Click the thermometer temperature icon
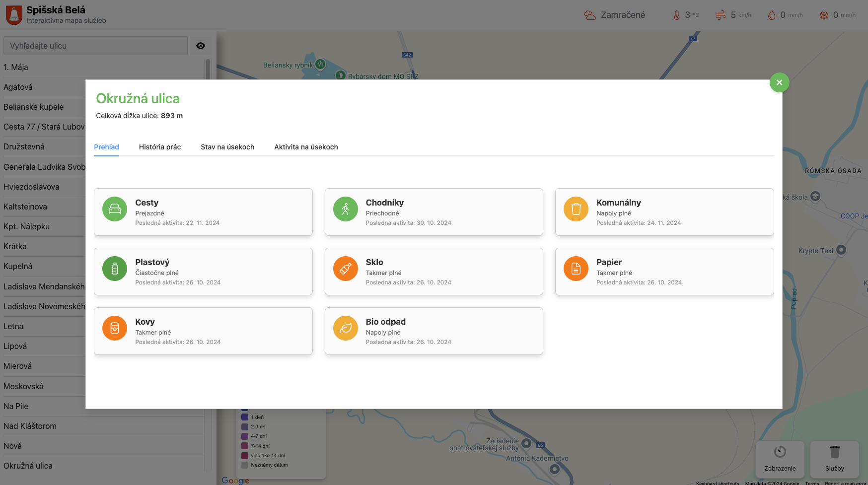The width and height of the screenshot is (868, 485). point(676,15)
